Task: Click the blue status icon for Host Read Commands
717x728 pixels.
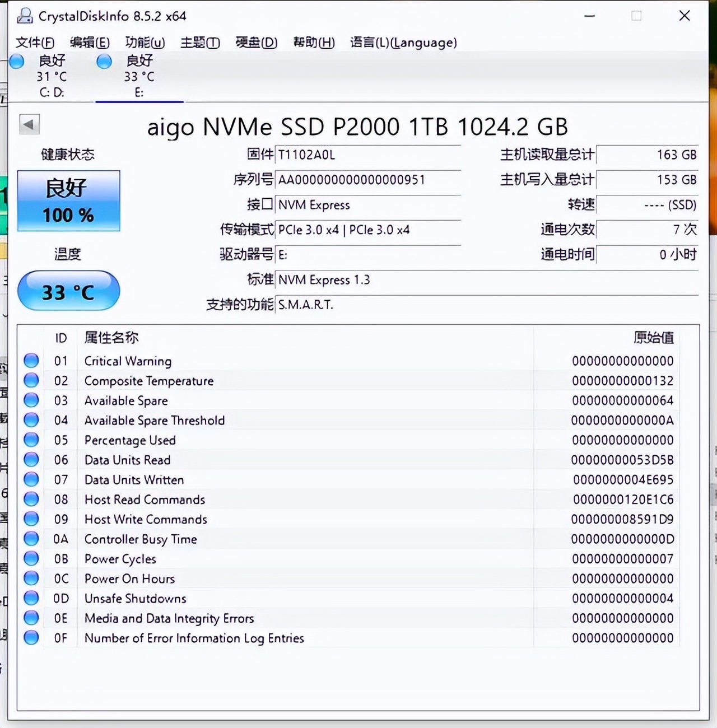Action: (x=31, y=499)
